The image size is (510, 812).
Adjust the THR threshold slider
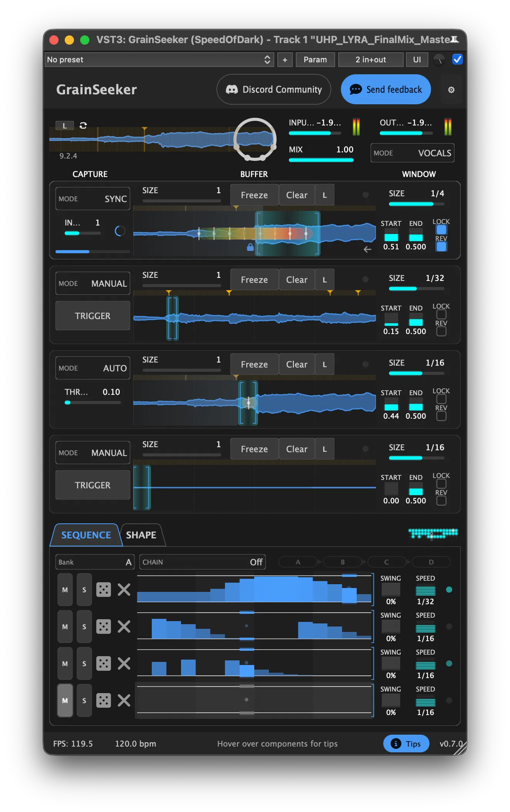coord(92,403)
